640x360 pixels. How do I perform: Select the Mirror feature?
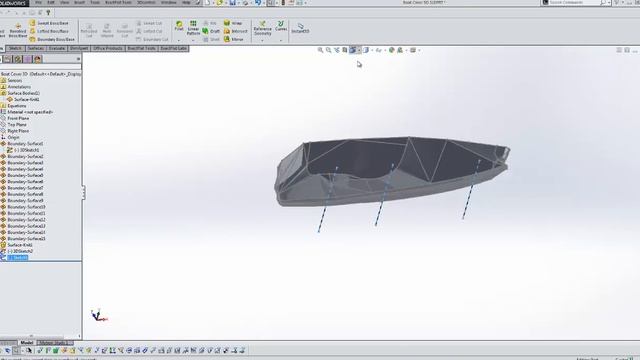point(233,39)
